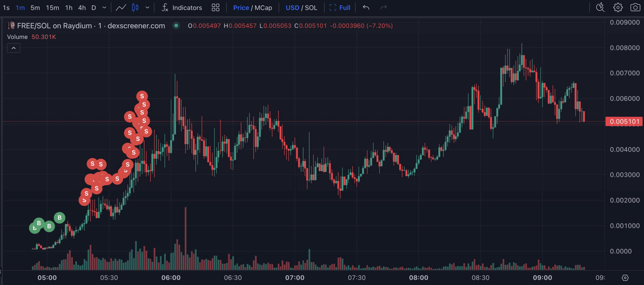Take a chart snapshot with camera icon
The width and height of the screenshot is (644, 285).
[x=635, y=8]
